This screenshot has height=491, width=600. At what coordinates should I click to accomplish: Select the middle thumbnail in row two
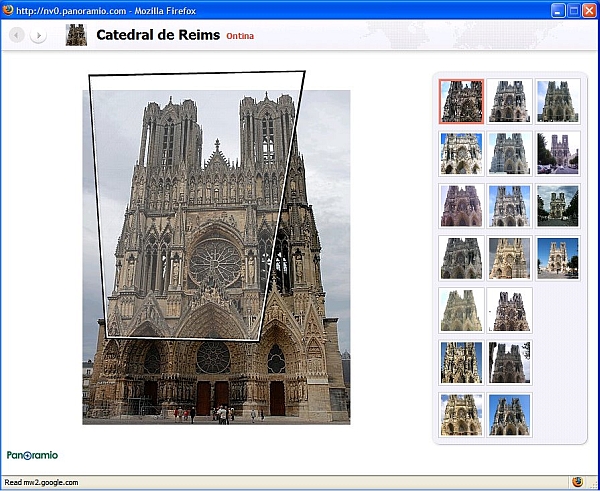[x=509, y=153]
